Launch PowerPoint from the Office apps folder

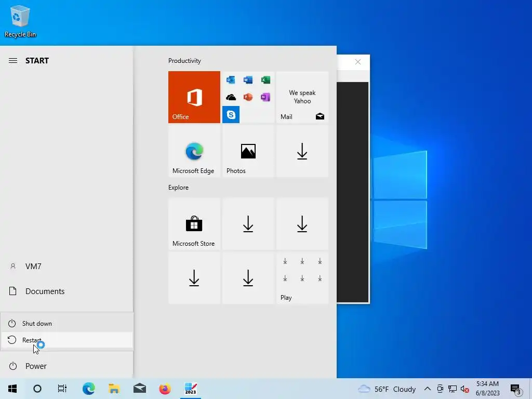click(x=248, y=97)
